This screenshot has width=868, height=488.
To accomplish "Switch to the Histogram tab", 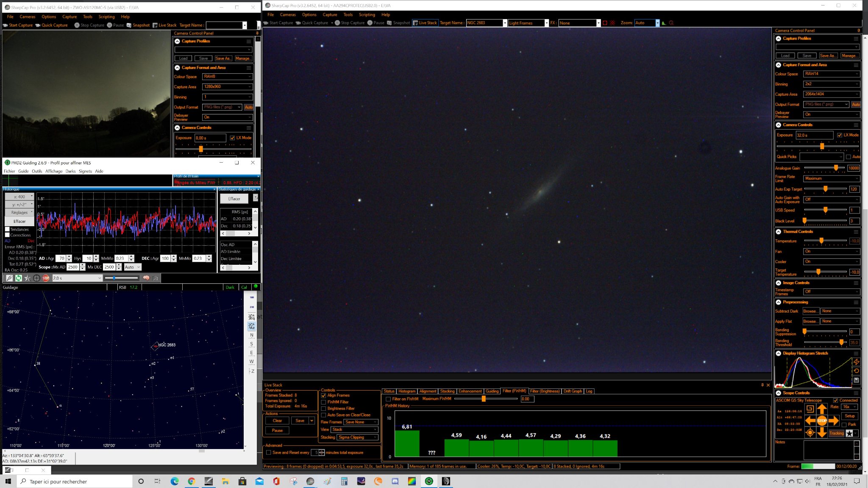I will pos(406,391).
